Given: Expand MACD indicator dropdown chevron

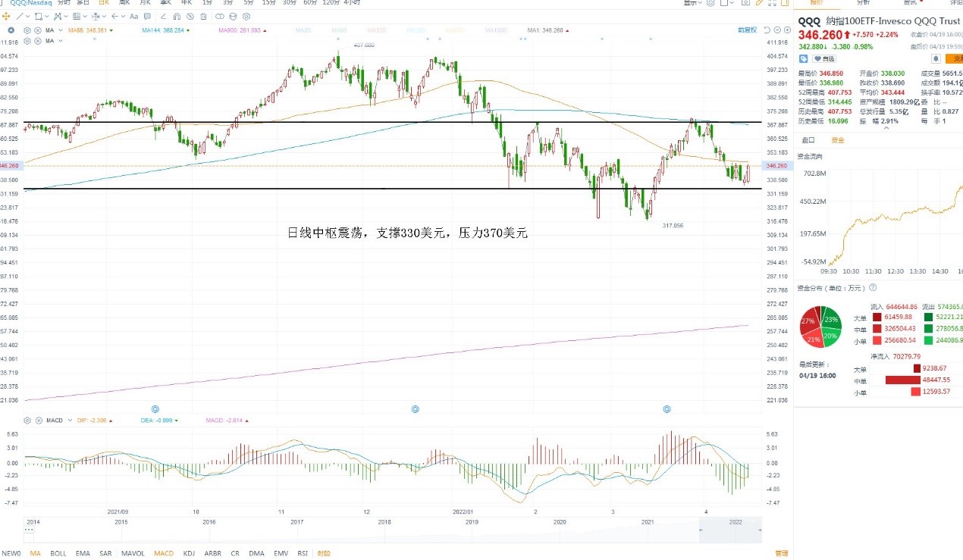Looking at the screenshot, I should pyautogui.click(x=70, y=420).
